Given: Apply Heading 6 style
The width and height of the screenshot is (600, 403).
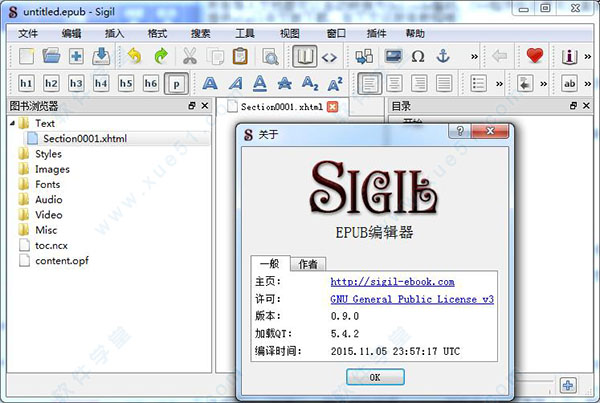Looking at the screenshot, I should (150, 83).
